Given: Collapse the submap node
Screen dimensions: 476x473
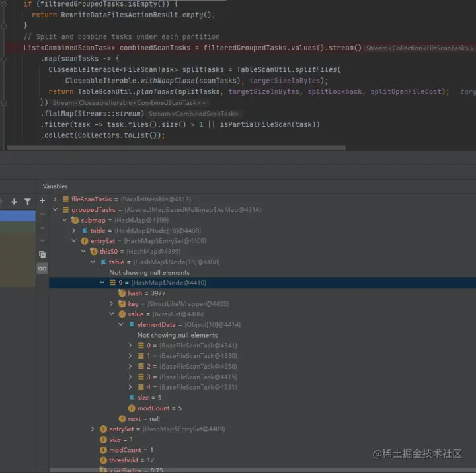Looking at the screenshot, I should click(64, 220).
